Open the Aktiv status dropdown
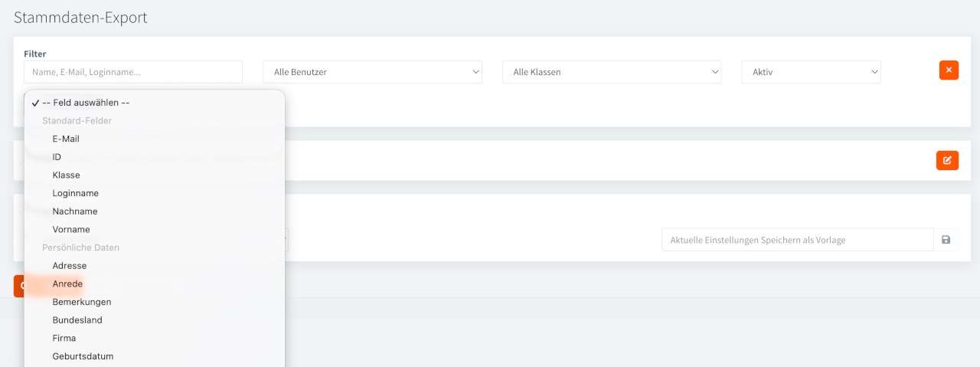Image resolution: width=980 pixels, height=367 pixels. [811, 72]
